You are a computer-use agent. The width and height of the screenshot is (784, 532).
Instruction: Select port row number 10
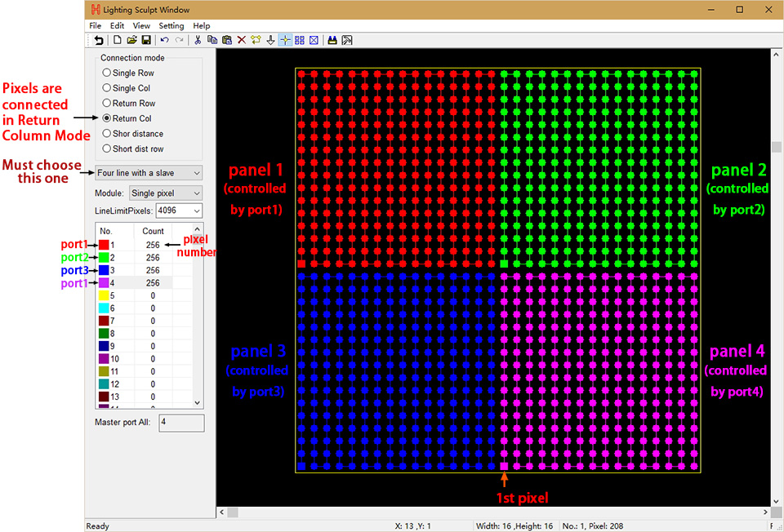click(115, 359)
